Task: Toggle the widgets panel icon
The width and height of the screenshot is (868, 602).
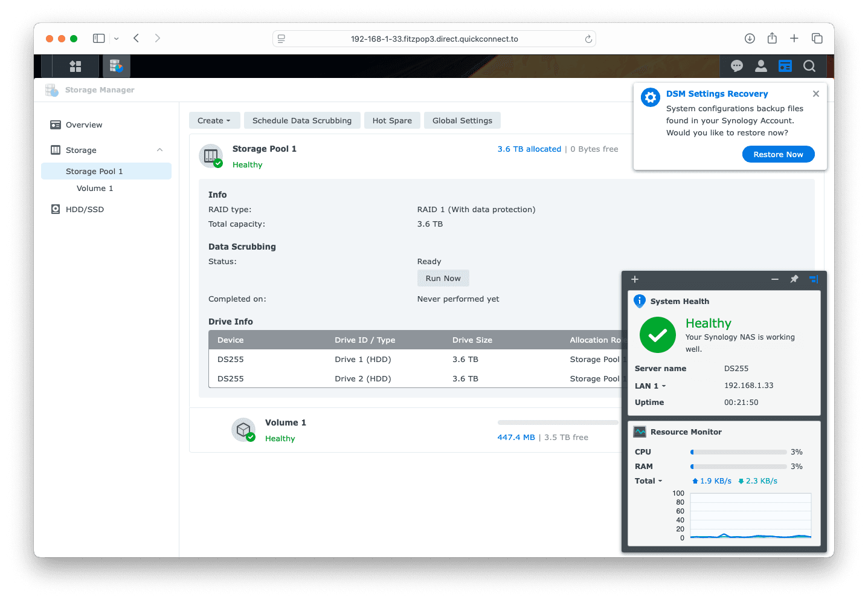Action: coord(785,66)
